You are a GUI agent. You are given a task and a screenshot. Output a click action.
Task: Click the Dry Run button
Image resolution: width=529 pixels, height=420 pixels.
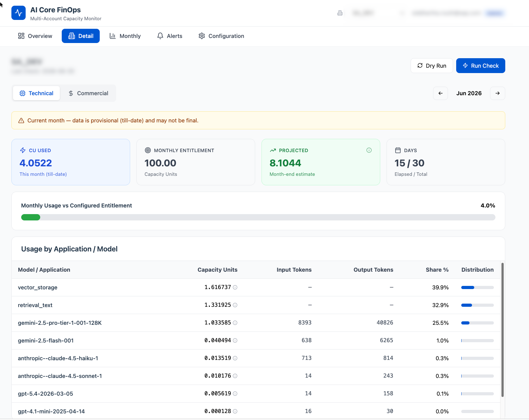tap(432, 66)
